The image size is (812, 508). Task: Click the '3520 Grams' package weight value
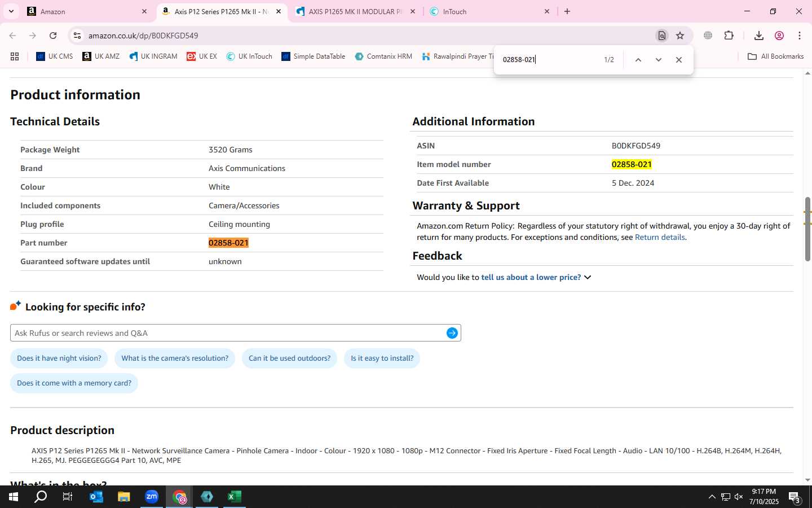pyautogui.click(x=230, y=150)
